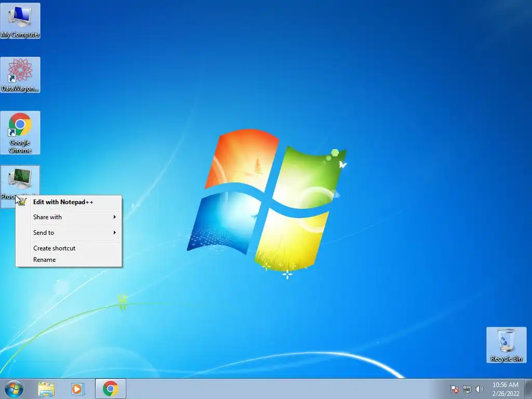Open Action Center flag in tray

(x=454, y=389)
